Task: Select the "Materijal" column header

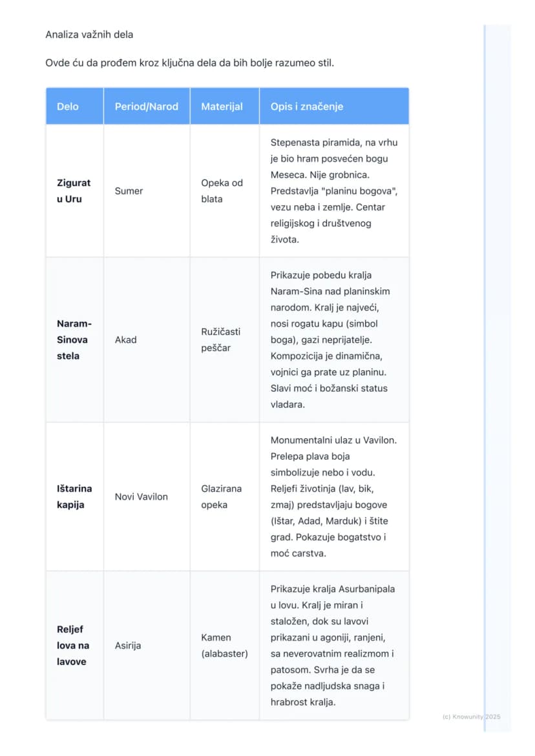Action: point(224,106)
